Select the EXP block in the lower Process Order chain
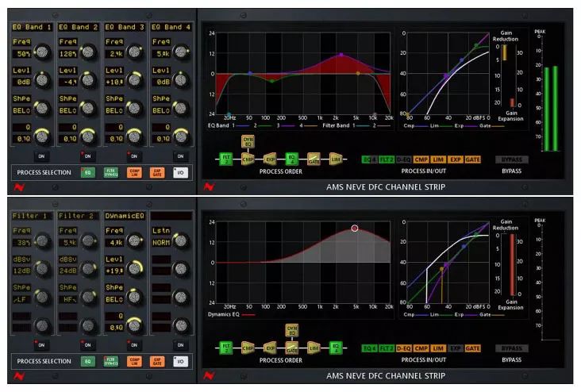The image size is (581, 392). tap(270, 348)
